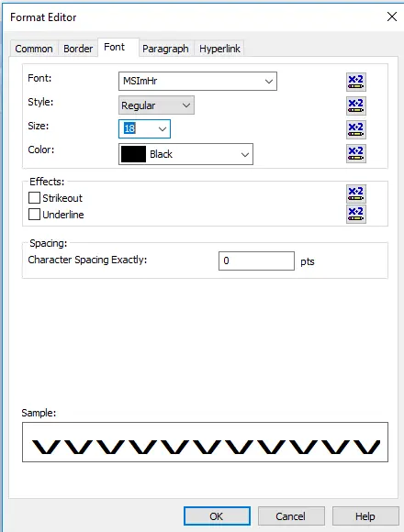The height and width of the screenshot is (532, 404).
Task: Click the font sample preview box
Action: pos(205,442)
